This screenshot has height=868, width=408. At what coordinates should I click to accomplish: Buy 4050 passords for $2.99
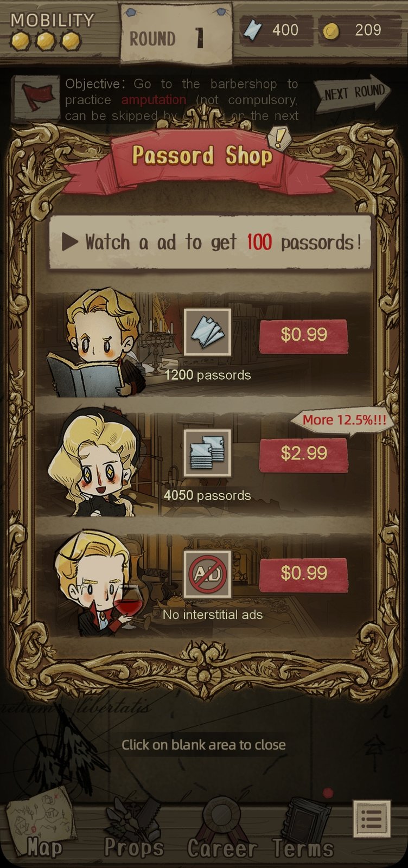(303, 454)
